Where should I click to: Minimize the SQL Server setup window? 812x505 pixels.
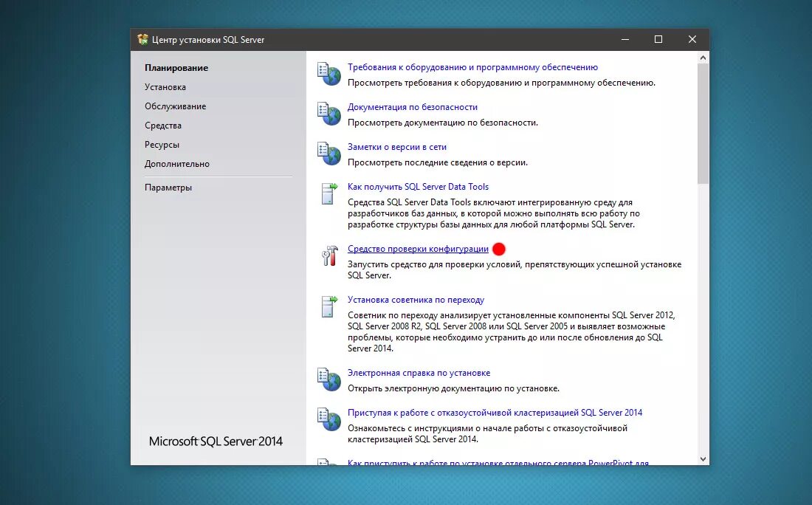click(x=625, y=39)
